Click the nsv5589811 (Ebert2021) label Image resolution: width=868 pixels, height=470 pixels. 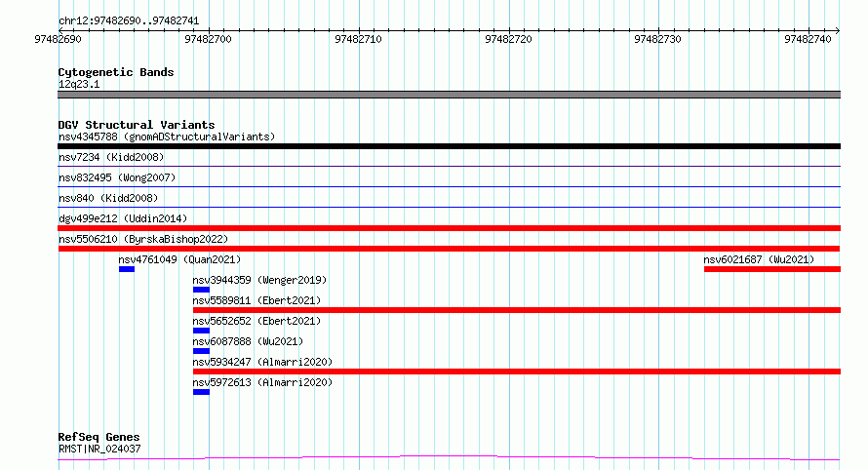(256, 300)
